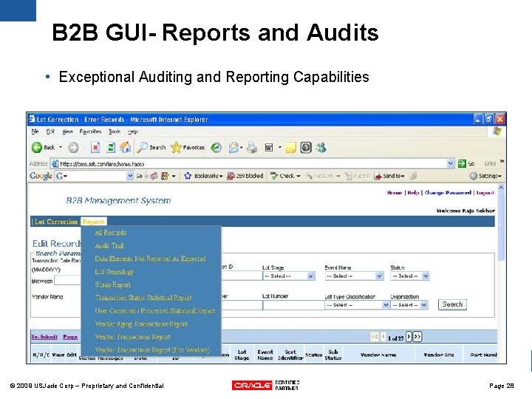Click AutoFill on Google toolbar
The height and width of the screenshot is (399, 532).
(358, 176)
